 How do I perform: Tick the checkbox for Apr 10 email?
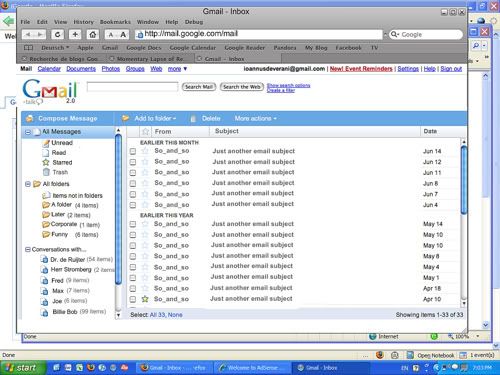click(133, 299)
